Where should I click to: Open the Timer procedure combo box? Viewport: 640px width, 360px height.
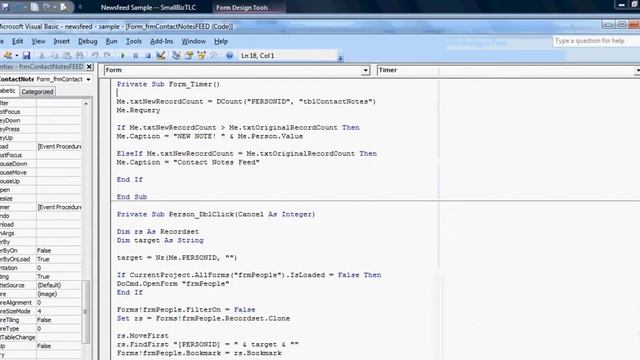coord(508,70)
